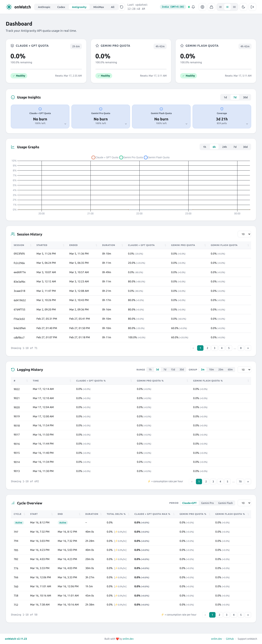Image resolution: width=262 pixels, height=644 pixels.
Task: Open the settings gear
Action: point(202,7)
